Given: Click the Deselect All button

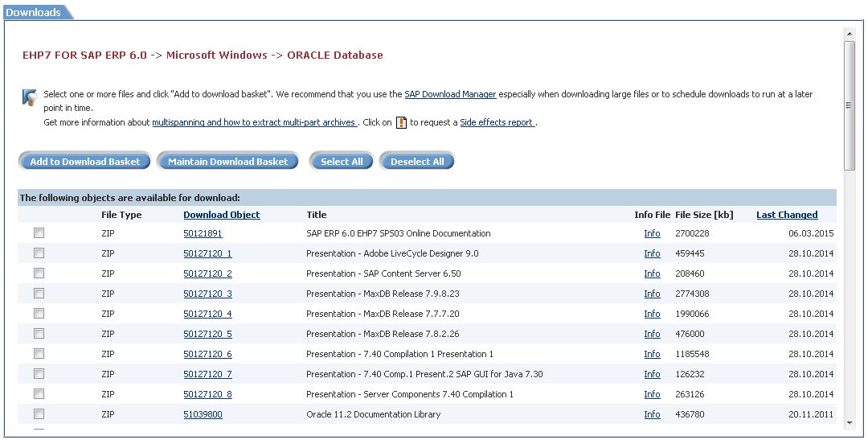Looking at the screenshot, I should [x=417, y=161].
